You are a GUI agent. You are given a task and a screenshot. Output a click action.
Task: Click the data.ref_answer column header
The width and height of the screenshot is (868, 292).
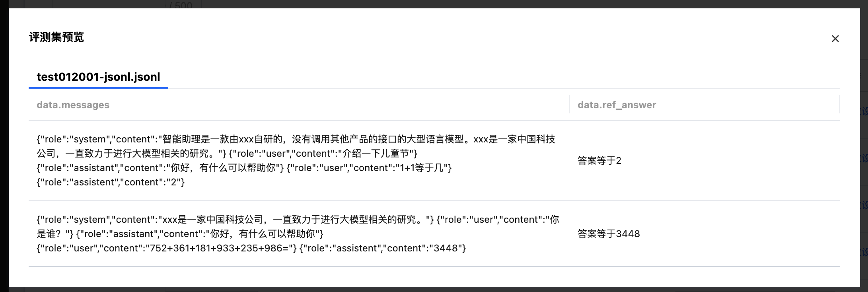(x=617, y=105)
